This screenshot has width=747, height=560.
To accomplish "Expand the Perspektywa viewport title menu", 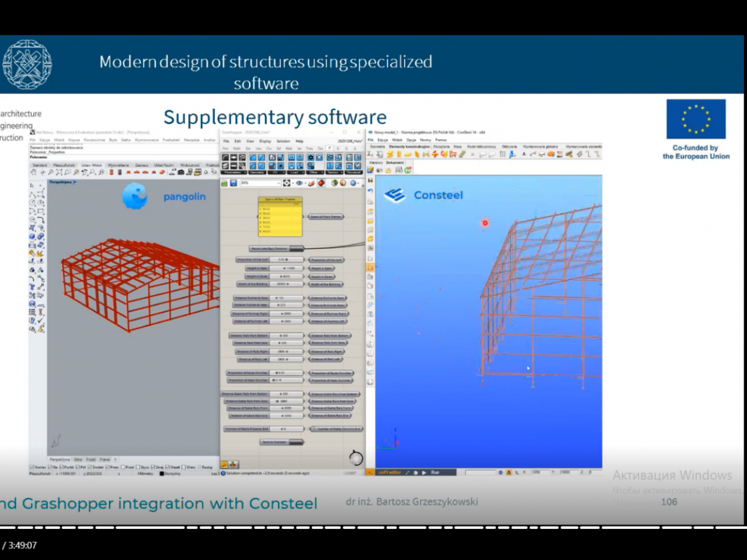I will pyautogui.click(x=75, y=182).
